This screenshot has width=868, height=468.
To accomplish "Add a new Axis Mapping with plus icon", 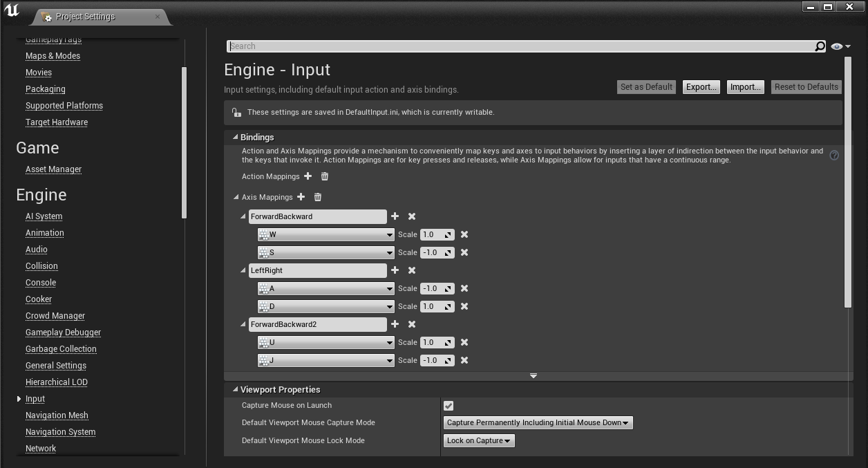I will 301,197.
